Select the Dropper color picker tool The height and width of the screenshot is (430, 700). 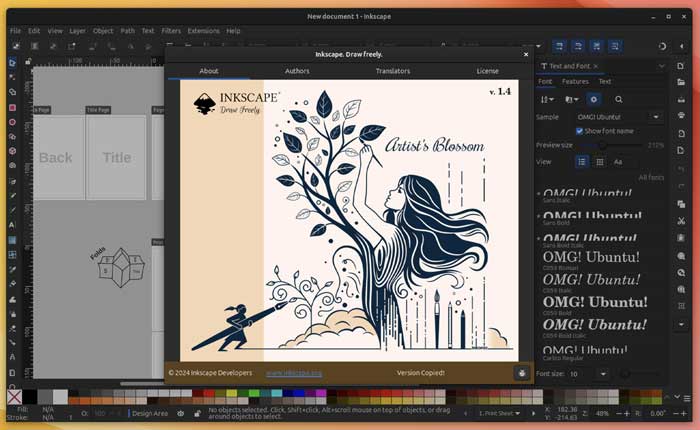pos(12,269)
